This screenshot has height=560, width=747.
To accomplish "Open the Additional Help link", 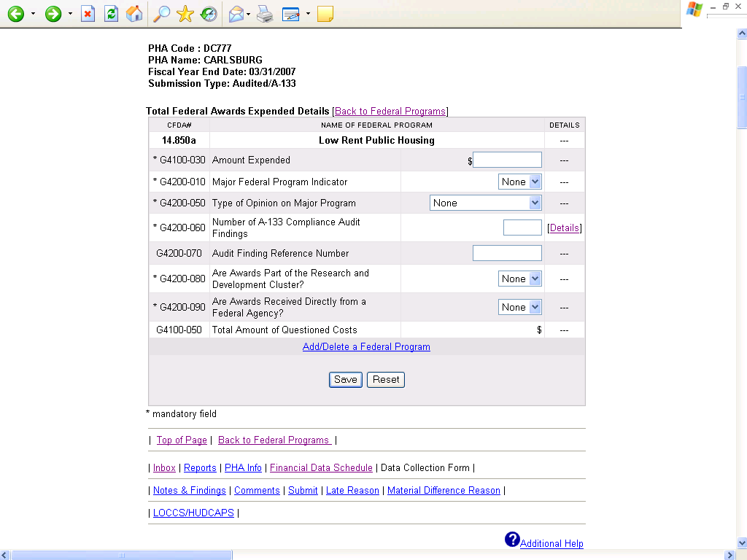I will point(551,543).
